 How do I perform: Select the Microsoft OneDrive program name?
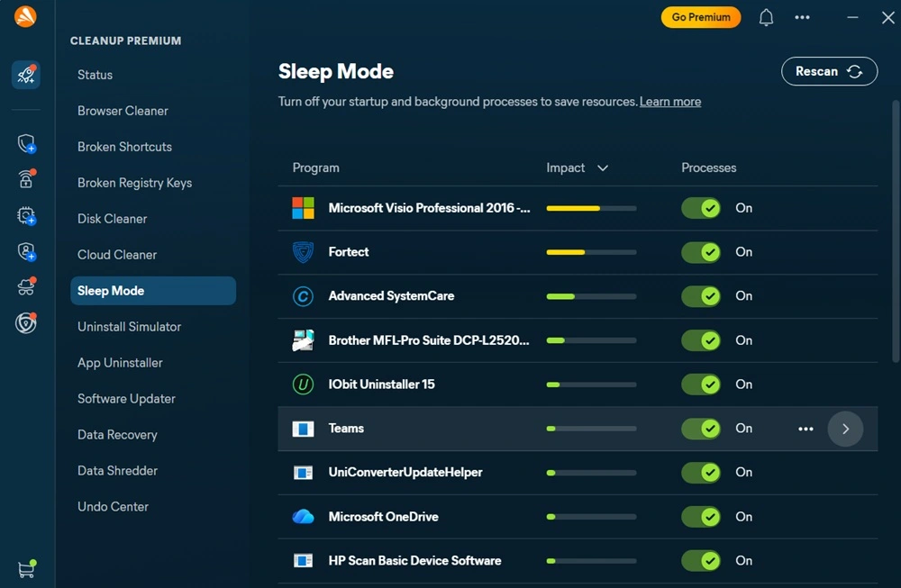(x=383, y=517)
